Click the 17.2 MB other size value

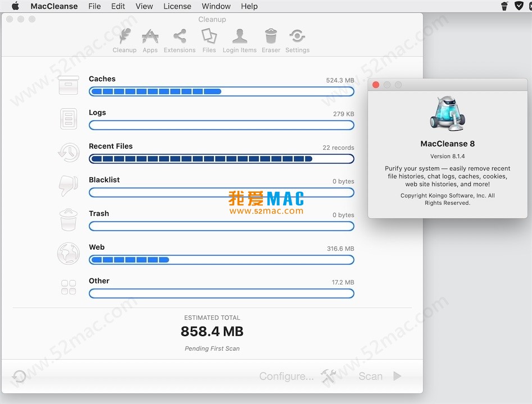[x=343, y=282]
